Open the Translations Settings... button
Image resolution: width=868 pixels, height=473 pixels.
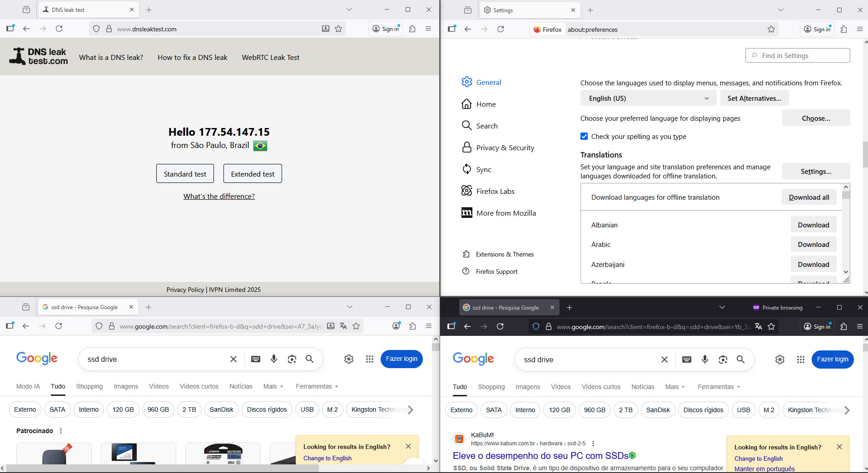[816, 171]
